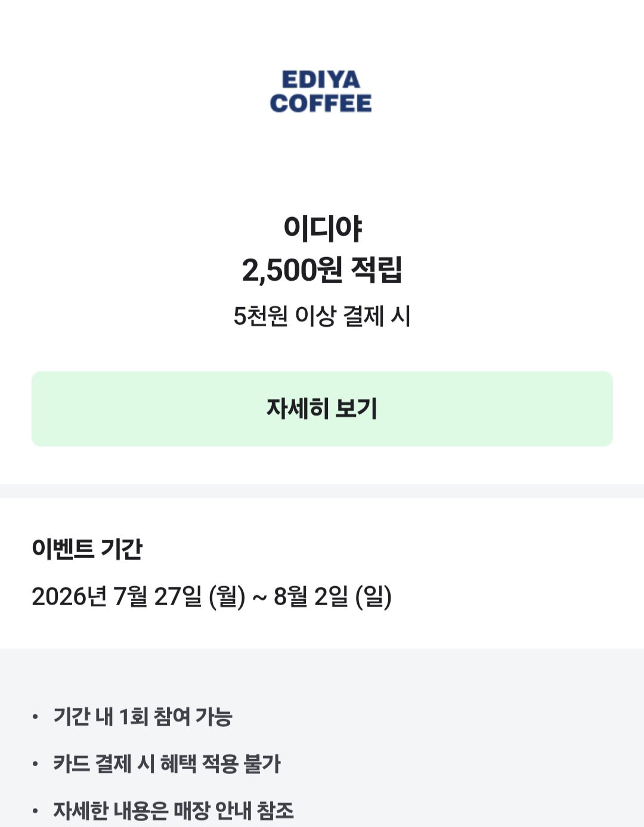Viewport: 644px width, 827px height.
Task: Select the 이디야 brand name heading
Action: coord(323,228)
